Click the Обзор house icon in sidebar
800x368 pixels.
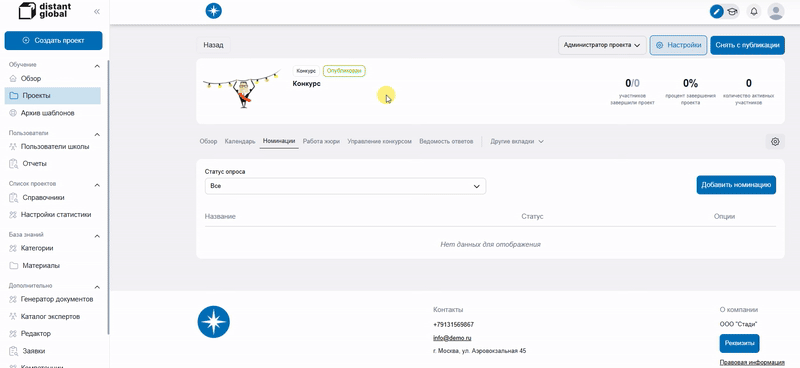click(x=13, y=79)
